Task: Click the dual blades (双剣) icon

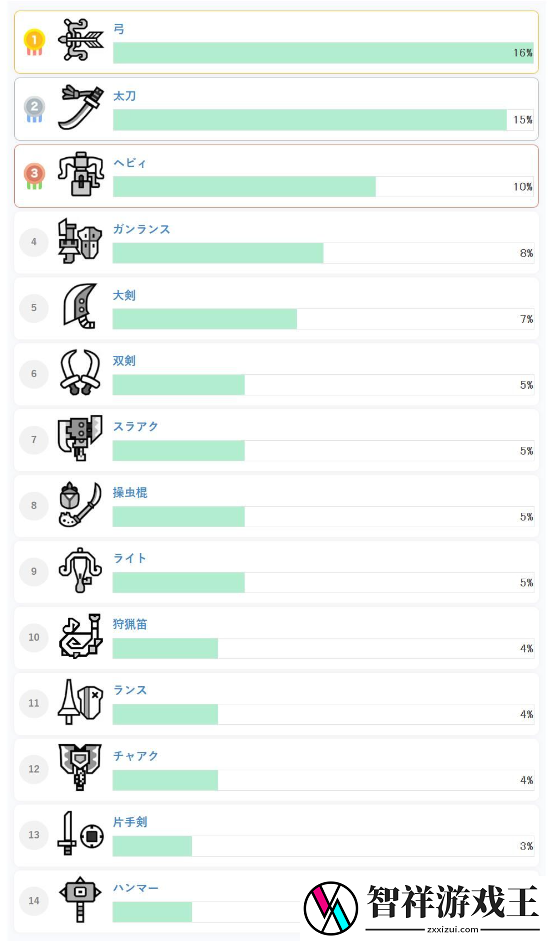Action: click(80, 372)
